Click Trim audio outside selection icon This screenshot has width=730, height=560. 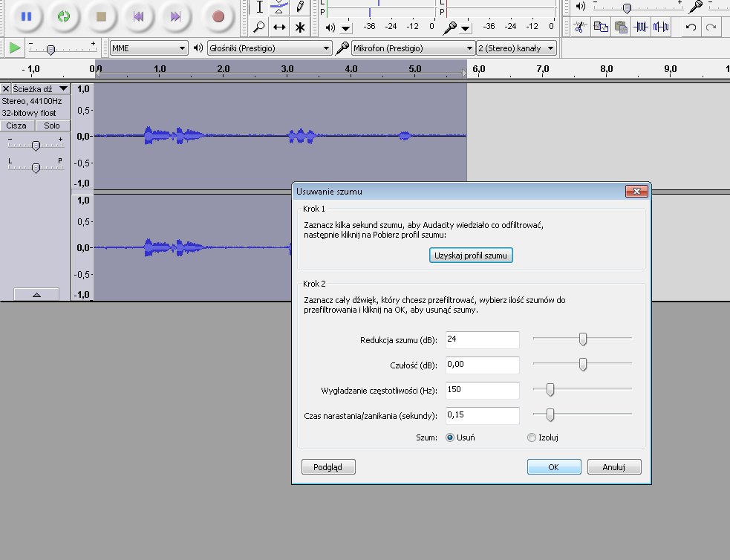click(x=641, y=27)
